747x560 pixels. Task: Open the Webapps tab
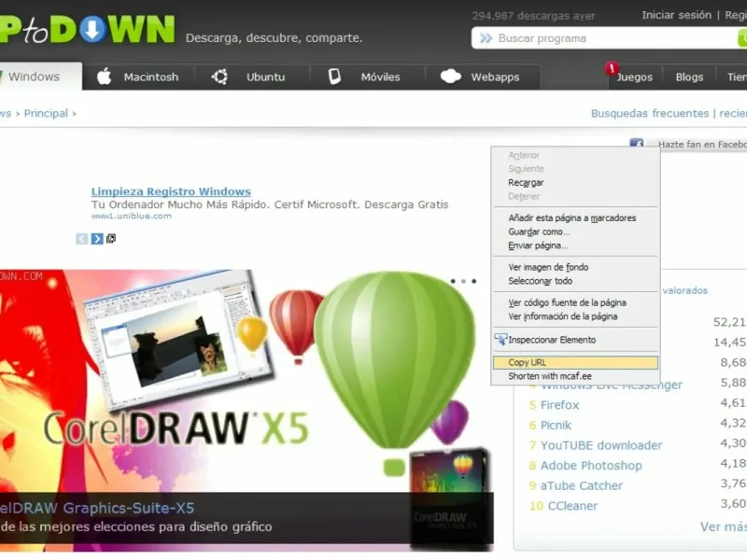[483, 77]
